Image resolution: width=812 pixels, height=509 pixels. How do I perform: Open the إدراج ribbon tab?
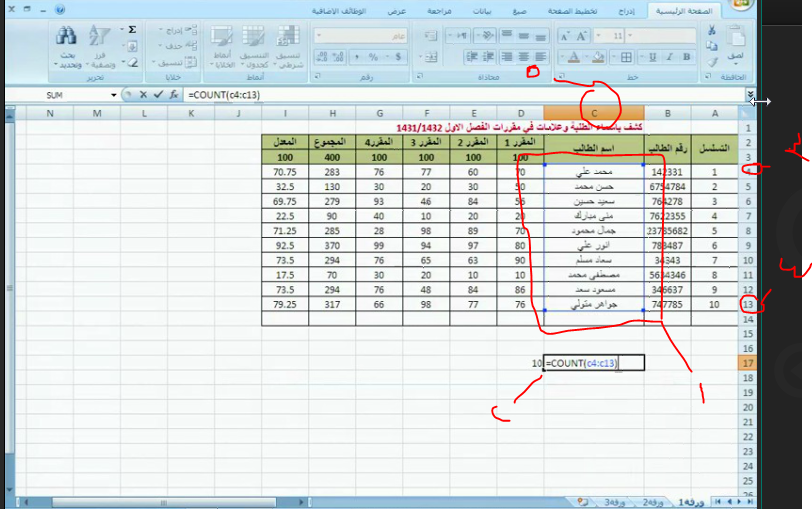(x=627, y=11)
